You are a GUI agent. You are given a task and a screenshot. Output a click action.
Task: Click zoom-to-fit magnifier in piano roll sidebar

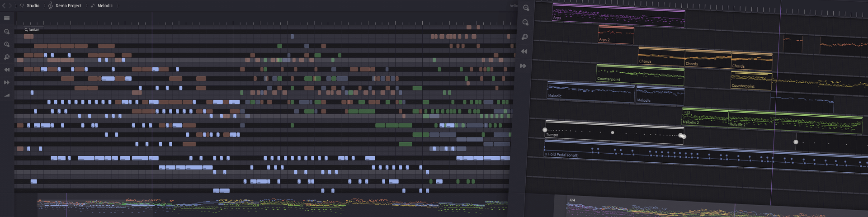[x=7, y=57]
